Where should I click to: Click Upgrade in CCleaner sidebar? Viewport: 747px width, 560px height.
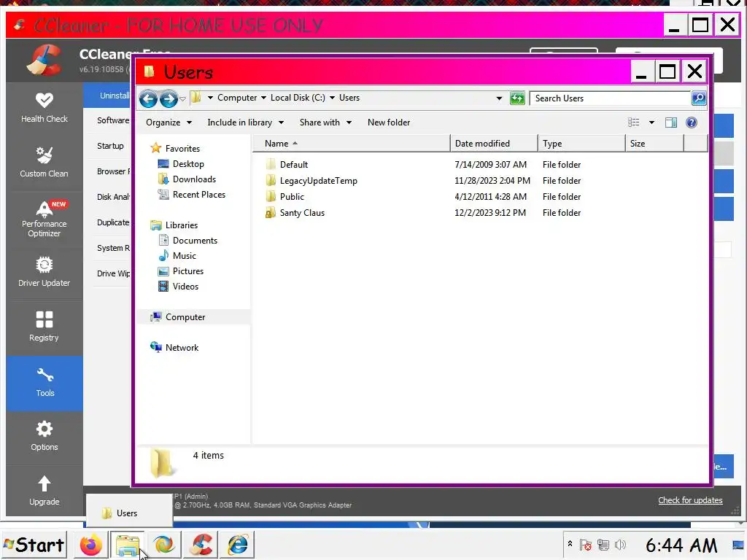(x=44, y=491)
